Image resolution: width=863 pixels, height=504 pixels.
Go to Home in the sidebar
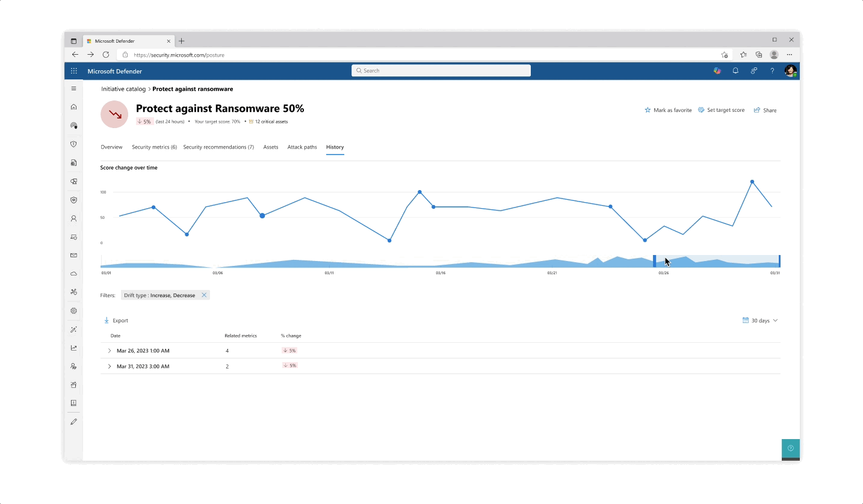click(74, 107)
